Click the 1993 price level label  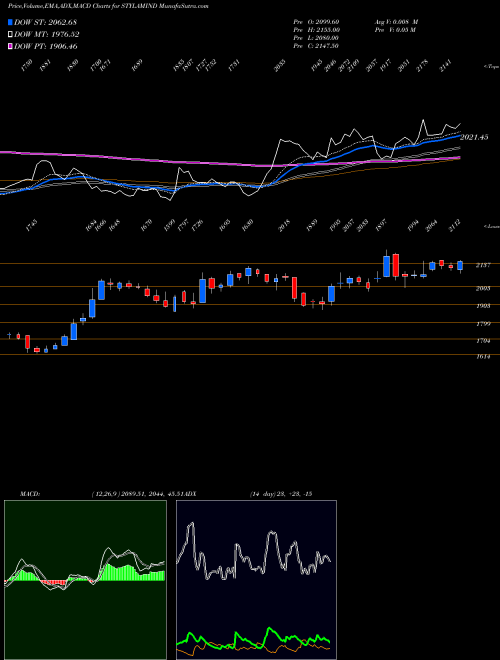point(482,306)
